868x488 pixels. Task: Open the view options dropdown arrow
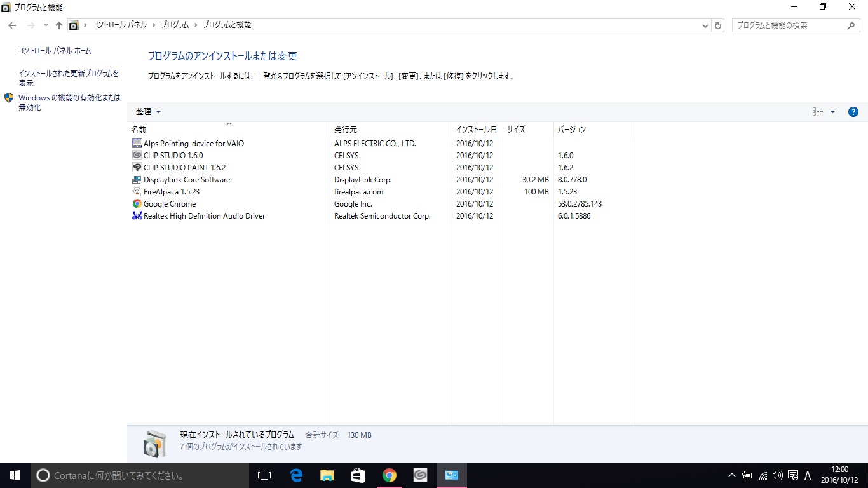(x=832, y=112)
